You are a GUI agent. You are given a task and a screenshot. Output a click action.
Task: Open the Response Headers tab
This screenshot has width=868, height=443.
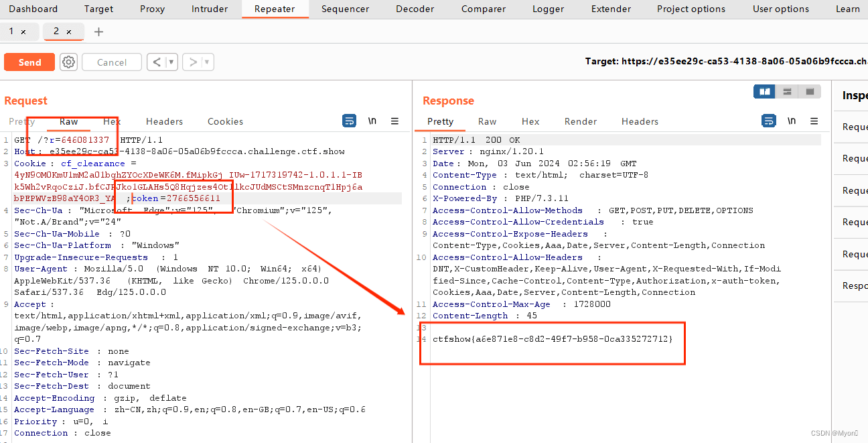pyautogui.click(x=640, y=121)
